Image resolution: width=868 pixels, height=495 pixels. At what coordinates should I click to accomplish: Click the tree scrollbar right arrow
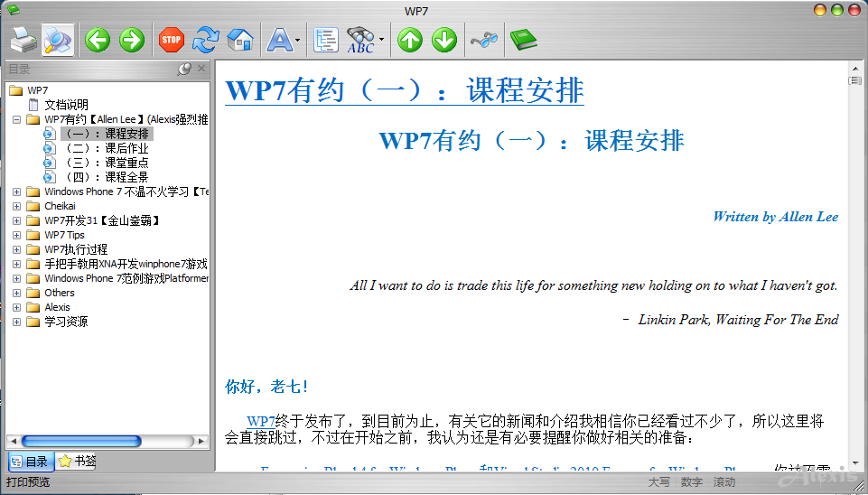click(201, 442)
